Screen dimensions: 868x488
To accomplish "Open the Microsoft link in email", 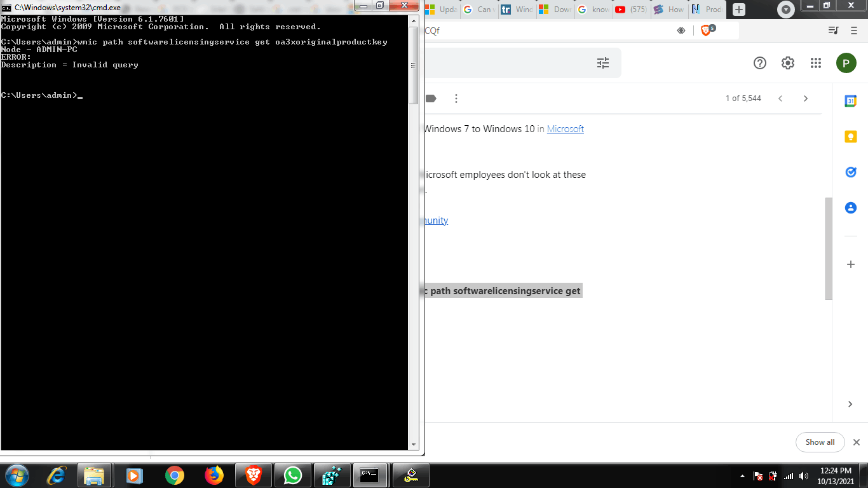I will [565, 129].
